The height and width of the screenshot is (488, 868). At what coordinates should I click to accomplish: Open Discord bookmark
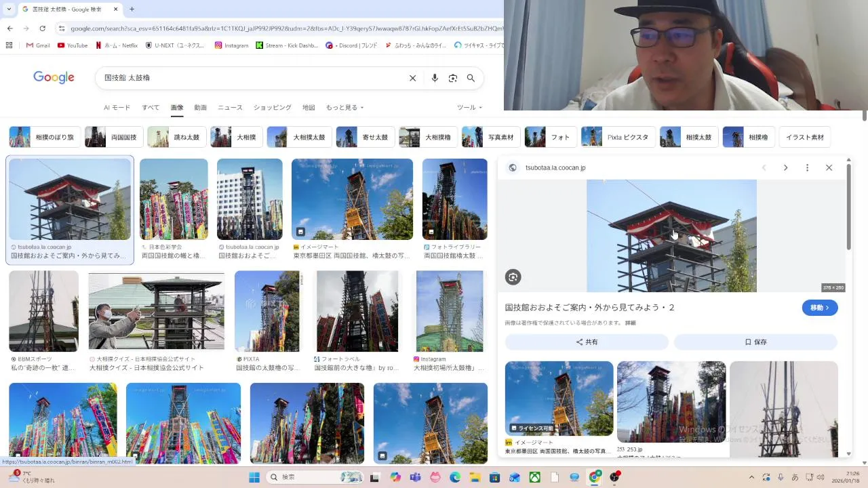[x=351, y=45]
